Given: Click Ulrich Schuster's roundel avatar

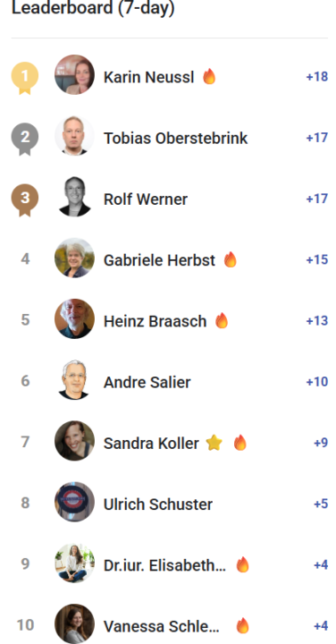Looking at the screenshot, I should point(75,502).
